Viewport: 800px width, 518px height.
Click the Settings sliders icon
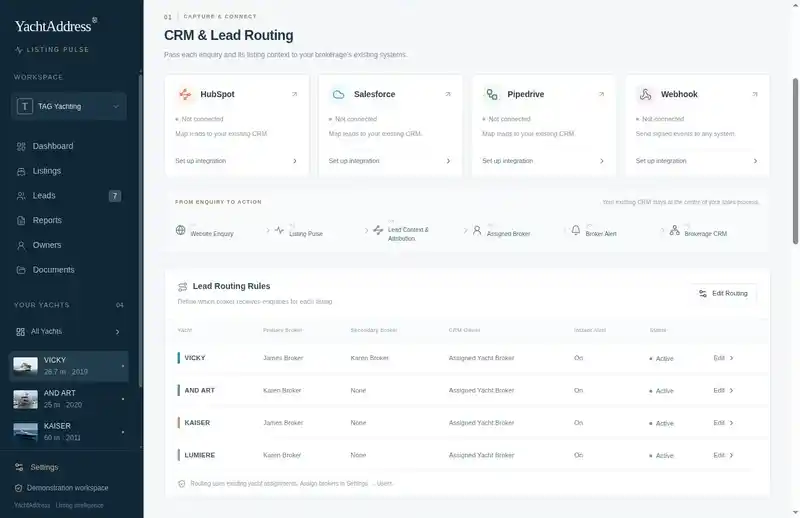[19, 467]
